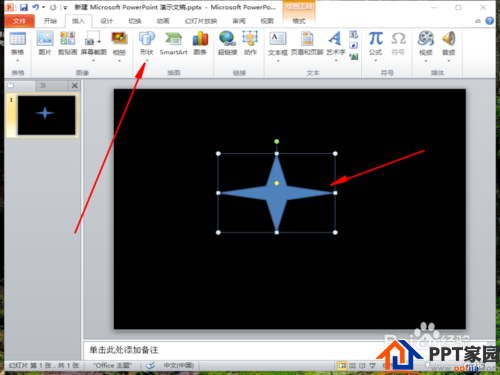Click the 图片 insert picture icon
This screenshot has height=375, width=500.
point(45,39)
